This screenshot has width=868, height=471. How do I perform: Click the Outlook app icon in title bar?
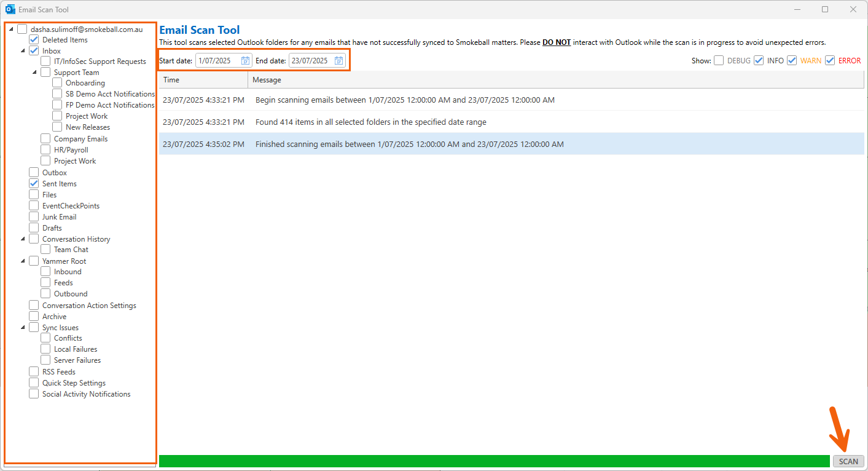click(10, 9)
